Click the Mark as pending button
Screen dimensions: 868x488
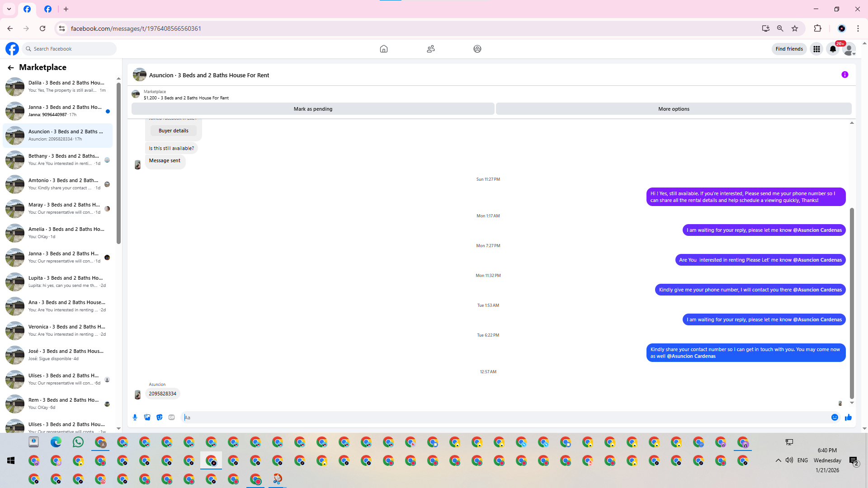coord(313,109)
